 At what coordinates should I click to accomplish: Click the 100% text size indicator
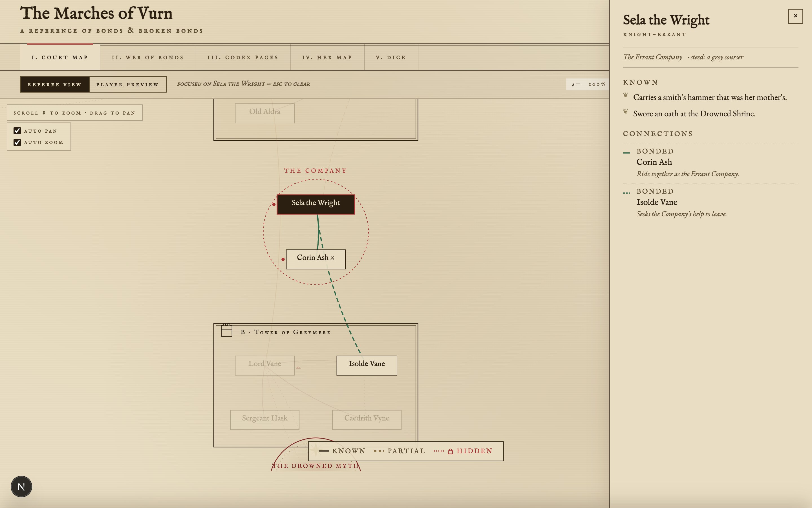coord(597,84)
